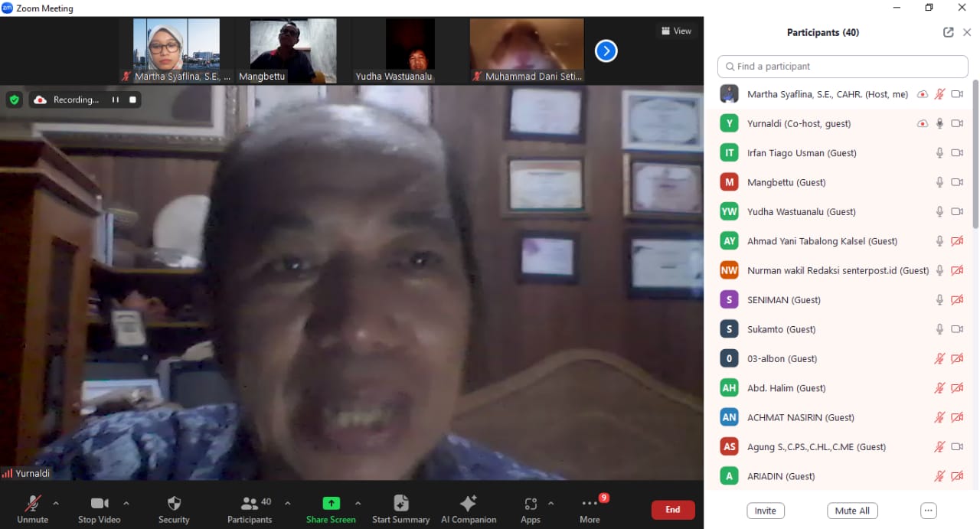Open the participants panel more options ellipsis
Screen dimensions: 980x529
(x=929, y=511)
